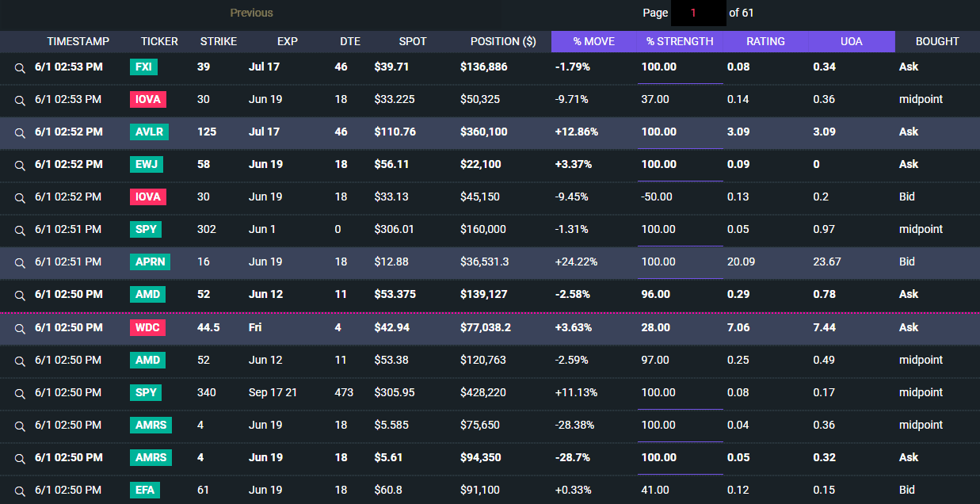Click the -28.7% move value

pos(573,457)
